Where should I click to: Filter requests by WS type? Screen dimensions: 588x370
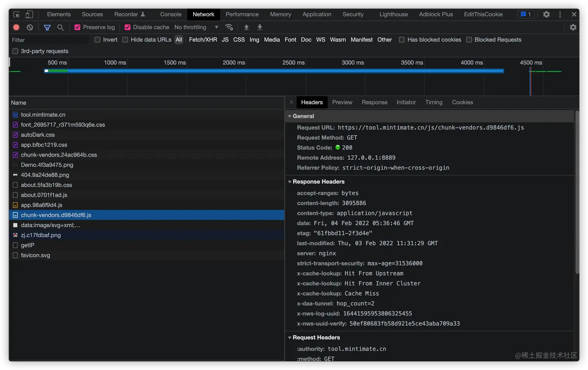click(x=321, y=40)
